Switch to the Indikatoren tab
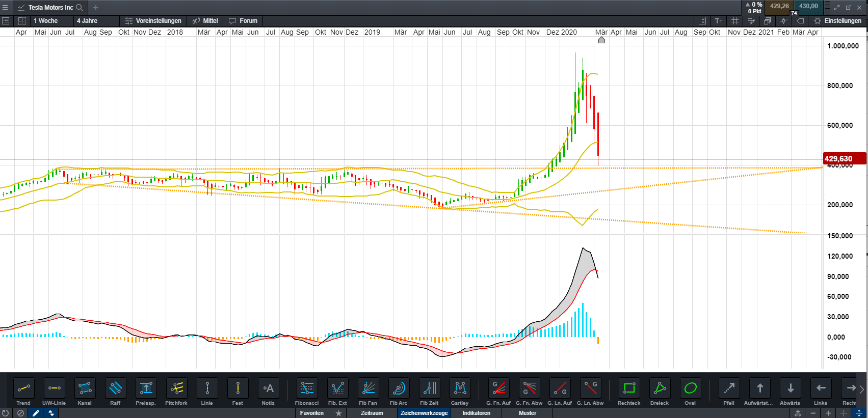Screen dimensions: 868x418 [x=476, y=413]
